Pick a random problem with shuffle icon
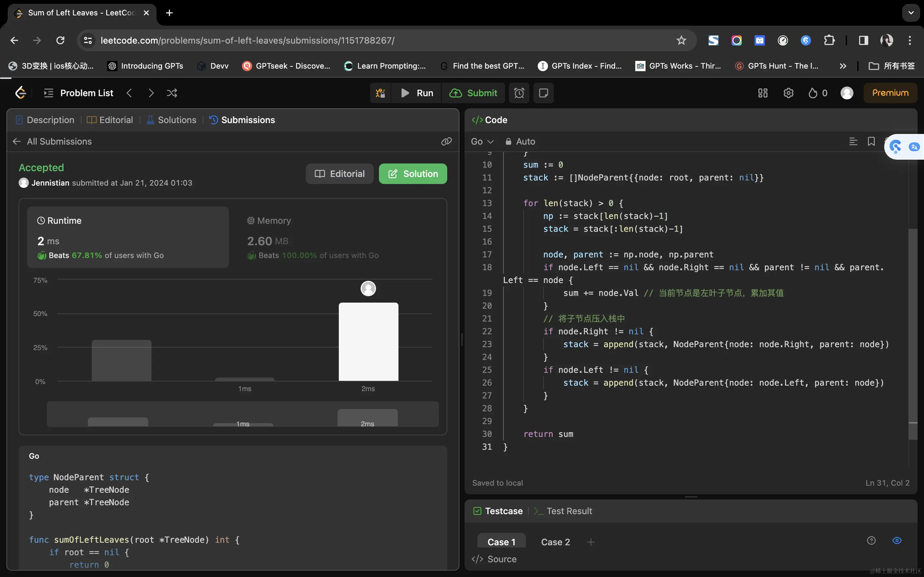This screenshot has height=577, width=924. tap(172, 93)
